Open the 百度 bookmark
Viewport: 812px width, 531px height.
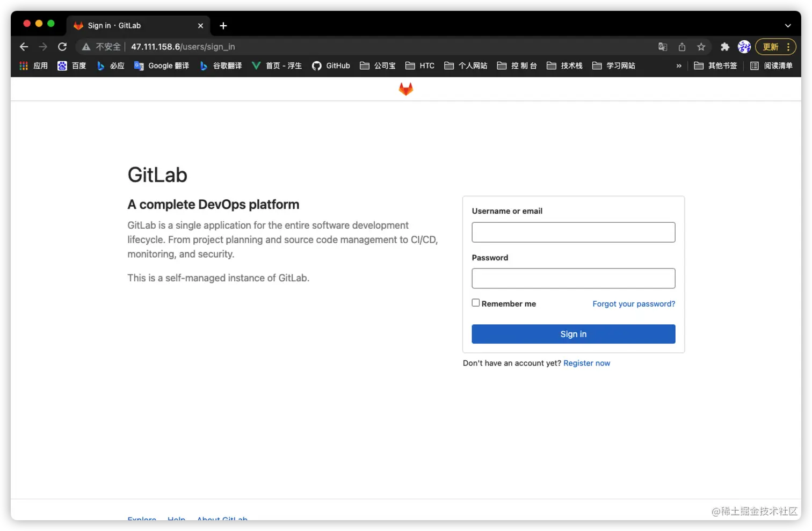[x=71, y=66]
